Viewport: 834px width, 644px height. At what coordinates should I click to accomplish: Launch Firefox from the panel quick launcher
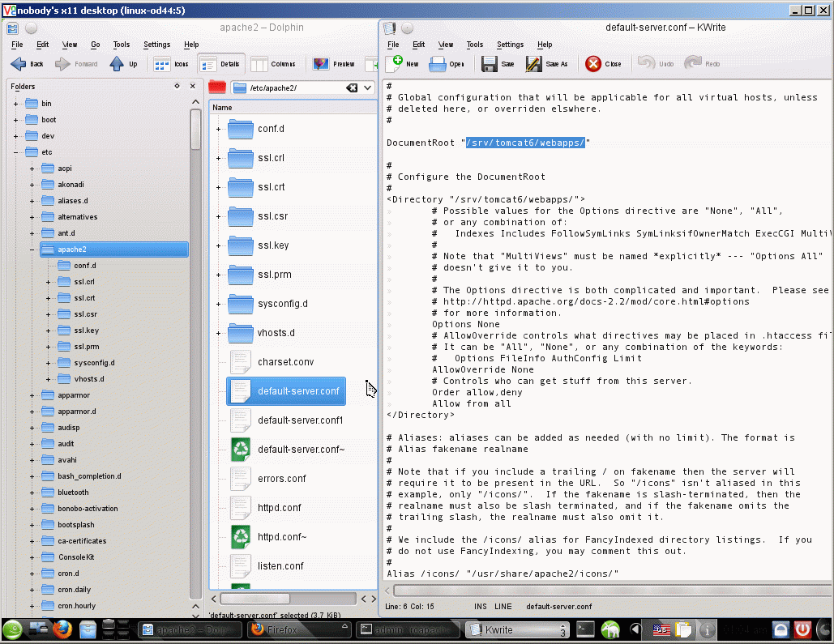point(62,630)
